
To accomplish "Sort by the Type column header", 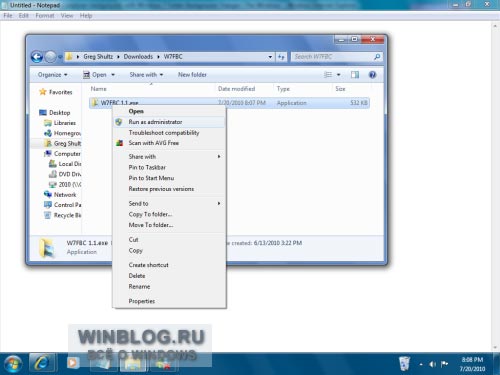I will 283,89.
